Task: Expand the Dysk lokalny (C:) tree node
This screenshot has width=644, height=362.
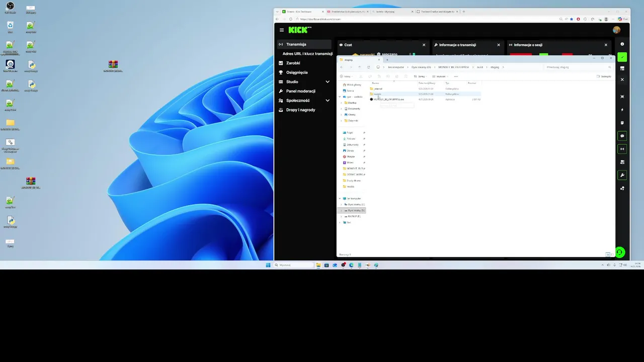Action: tap(342, 205)
